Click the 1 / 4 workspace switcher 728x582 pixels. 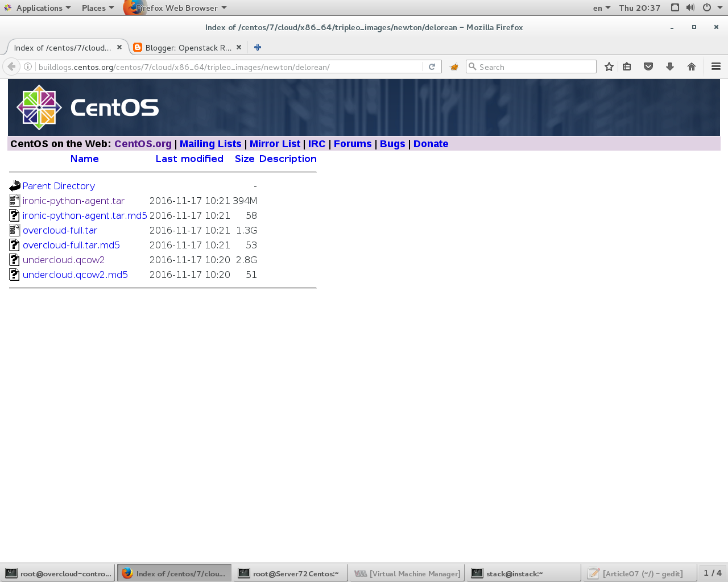[x=712, y=573]
